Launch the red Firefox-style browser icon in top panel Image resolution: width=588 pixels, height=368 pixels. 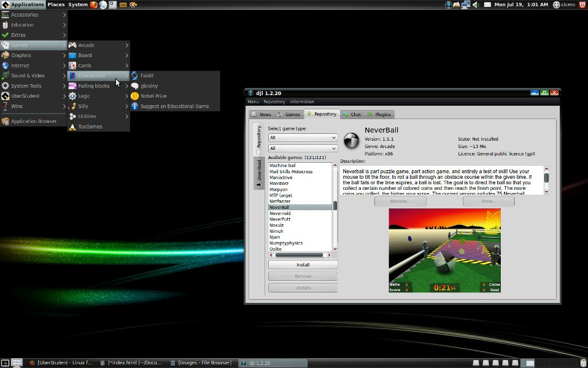93,4
